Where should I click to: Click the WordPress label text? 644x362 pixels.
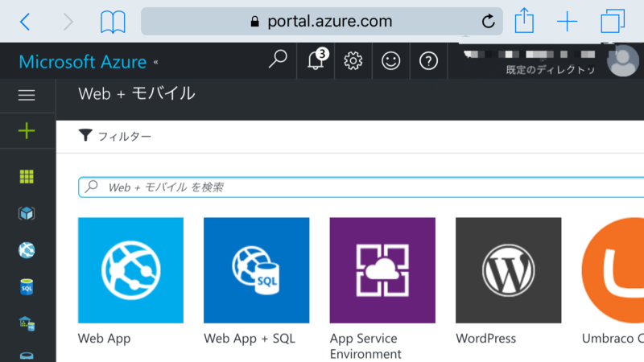tap(486, 338)
